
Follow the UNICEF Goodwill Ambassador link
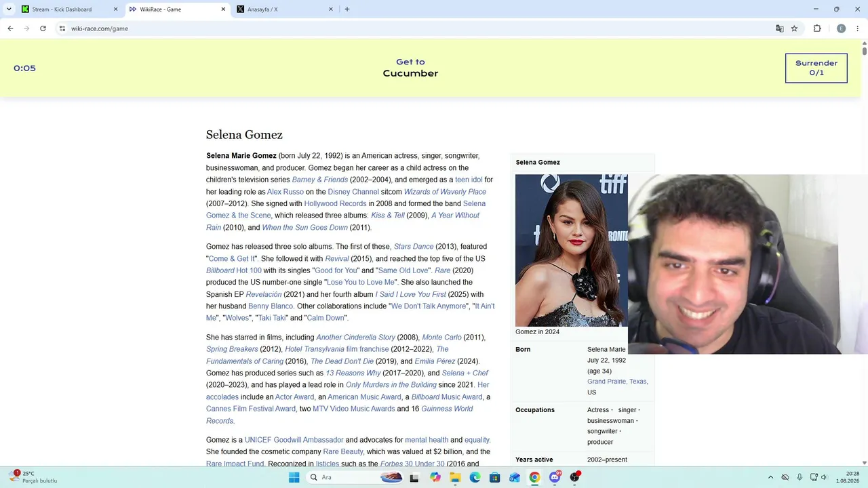(x=294, y=440)
